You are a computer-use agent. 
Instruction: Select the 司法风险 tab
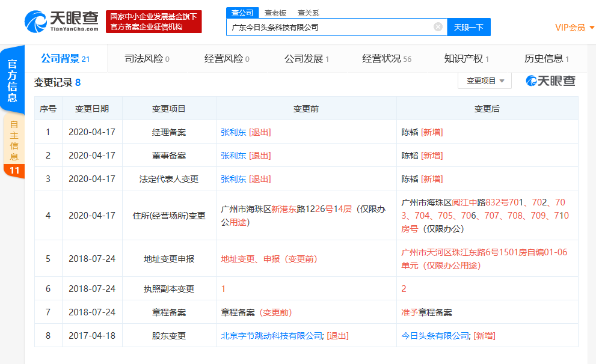click(147, 59)
